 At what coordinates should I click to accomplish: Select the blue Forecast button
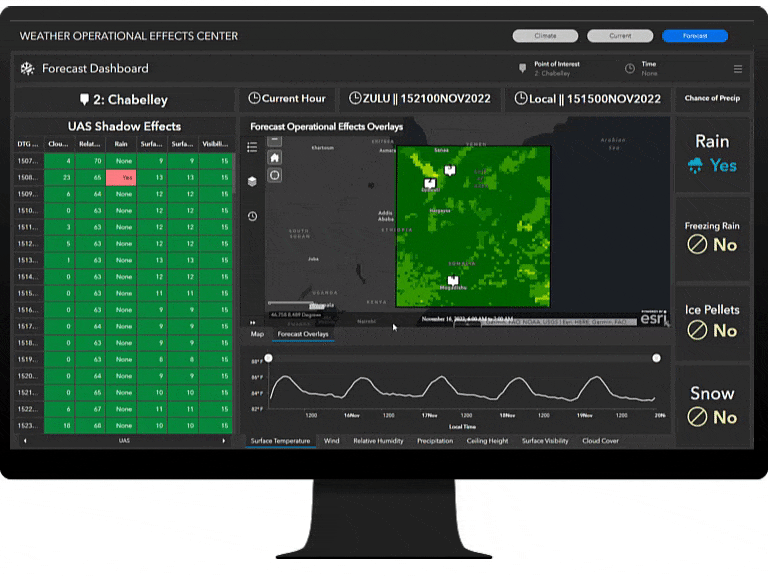tap(695, 36)
